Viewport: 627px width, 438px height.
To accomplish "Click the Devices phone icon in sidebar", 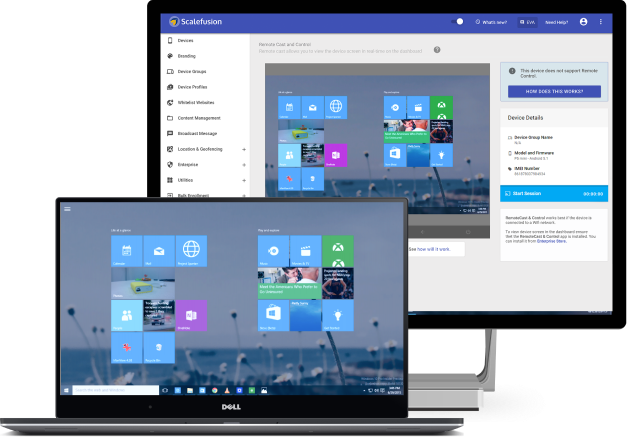I will click(170, 40).
